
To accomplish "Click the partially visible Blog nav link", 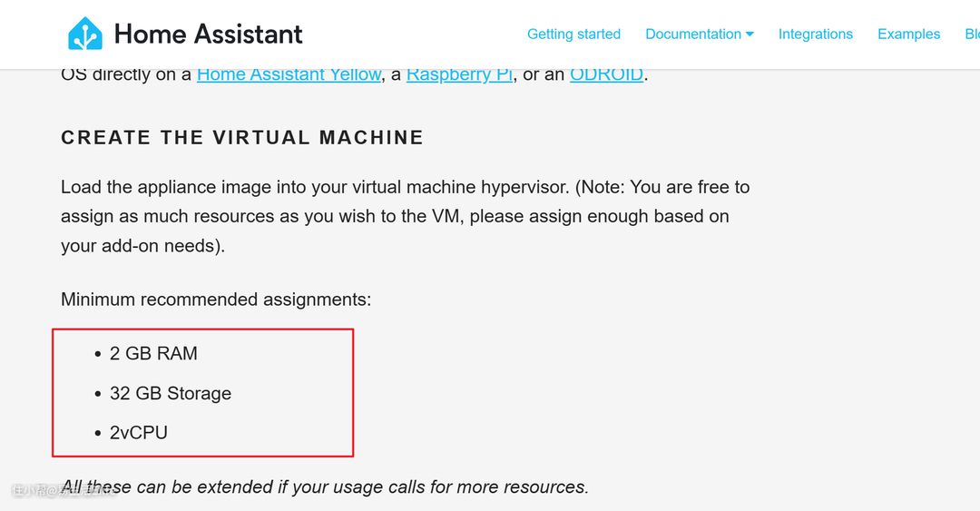I will coord(972,34).
